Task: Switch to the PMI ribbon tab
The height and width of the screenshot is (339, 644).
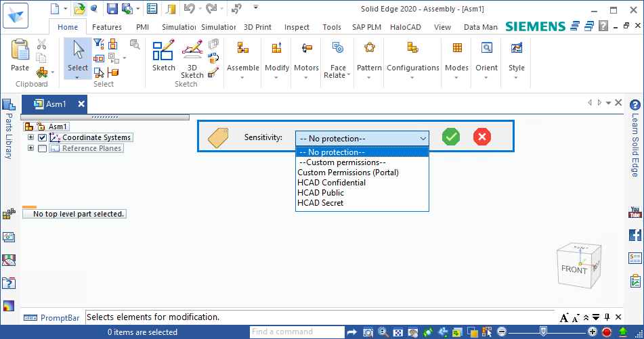Action: (x=142, y=28)
